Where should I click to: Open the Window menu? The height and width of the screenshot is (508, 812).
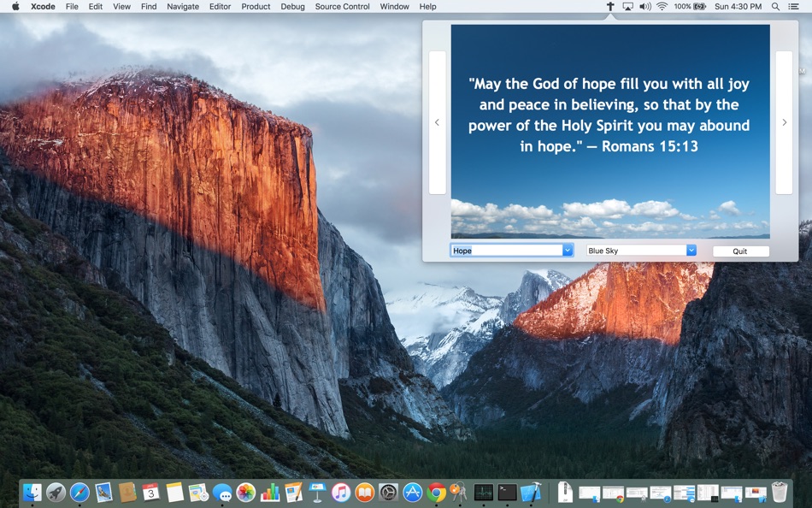[395, 6]
